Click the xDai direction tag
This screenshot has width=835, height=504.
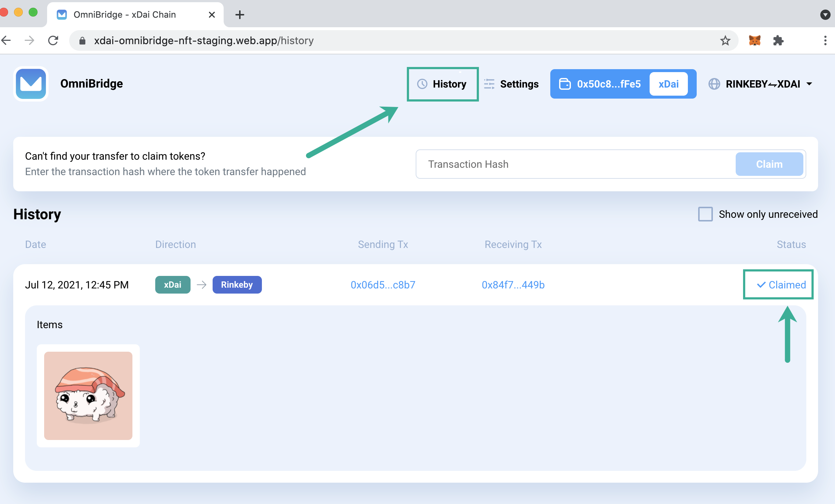coord(173,285)
